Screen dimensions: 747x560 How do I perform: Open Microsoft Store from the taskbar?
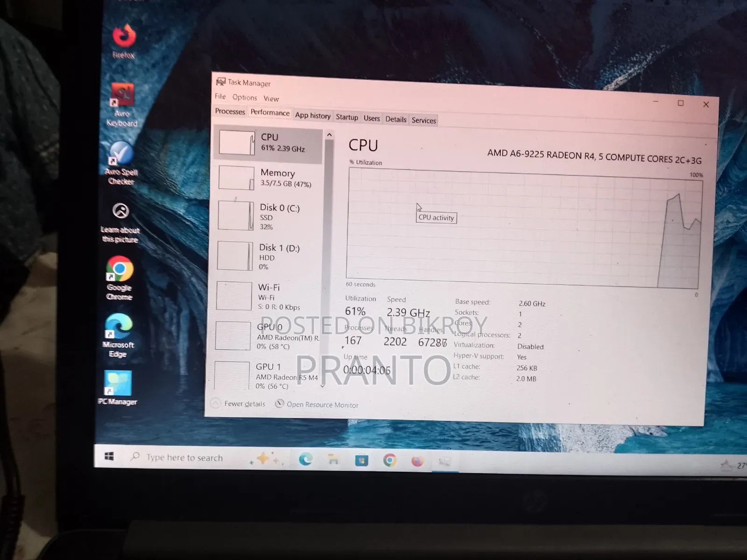pyautogui.click(x=361, y=461)
